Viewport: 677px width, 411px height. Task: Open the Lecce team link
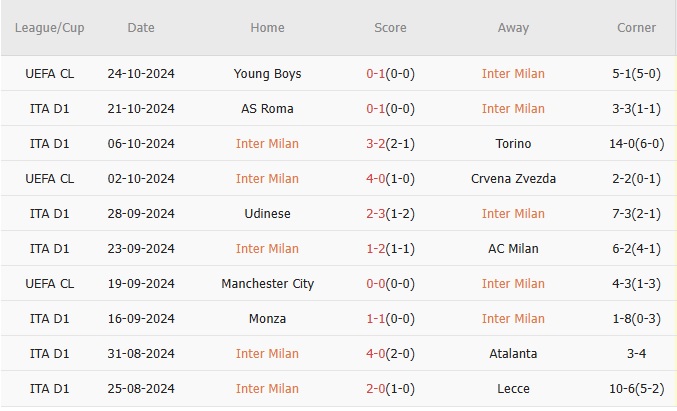[513, 389]
